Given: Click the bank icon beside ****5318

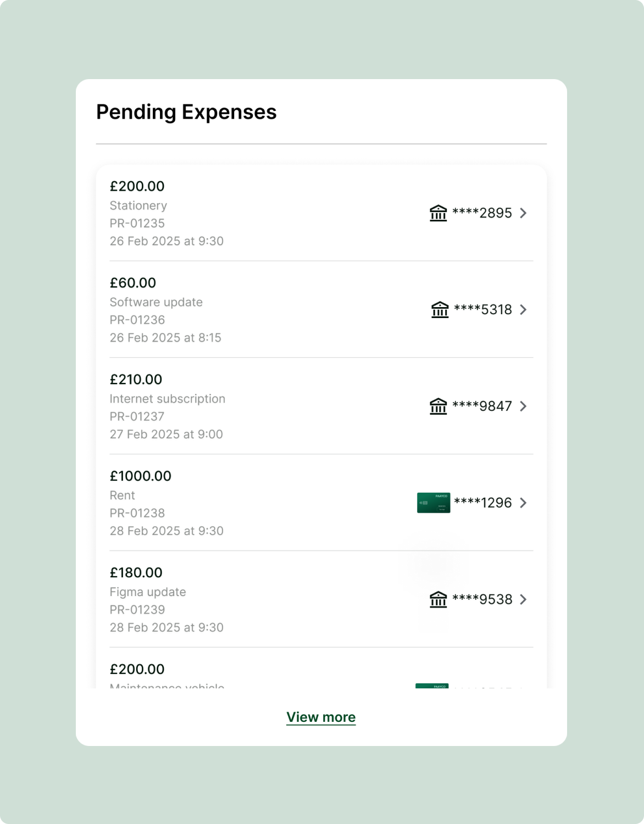Looking at the screenshot, I should [x=440, y=309].
